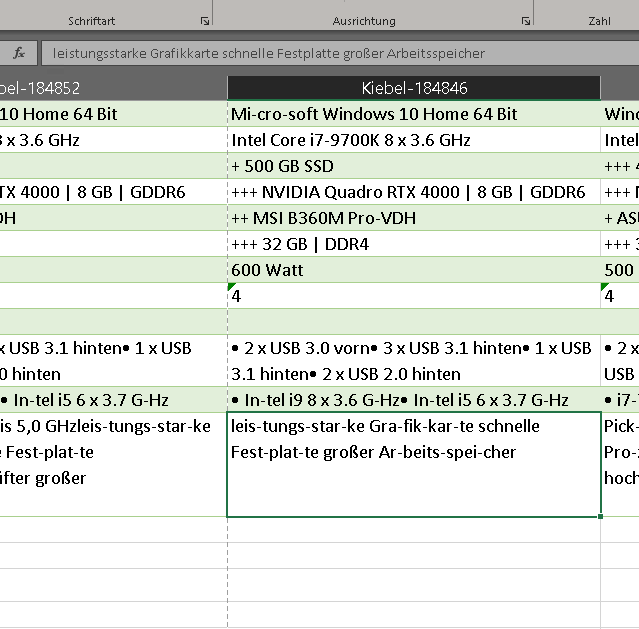The image size is (639, 629).
Task: Select cell 'In-tel i9 8 x 3.6 G-Hz'
Action: click(x=414, y=400)
